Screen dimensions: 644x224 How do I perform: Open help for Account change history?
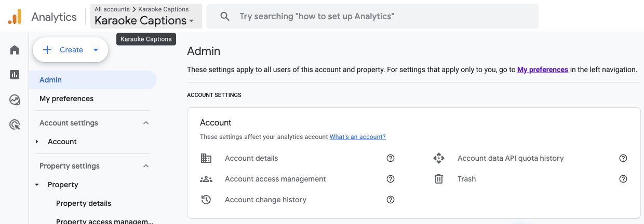click(391, 200)
